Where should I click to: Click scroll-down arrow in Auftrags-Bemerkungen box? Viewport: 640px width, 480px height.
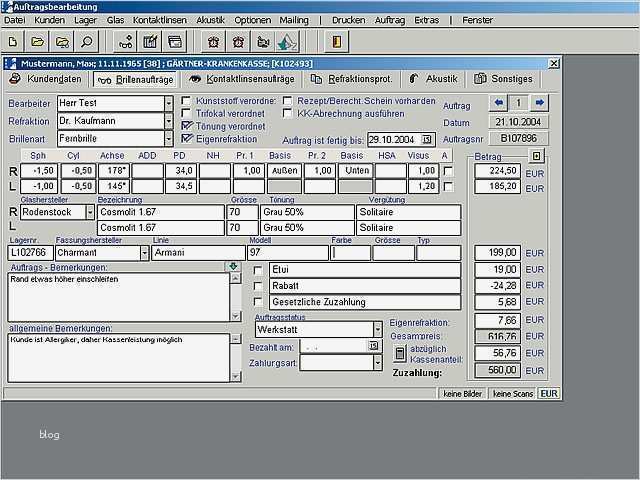click(x=236, y=316)
